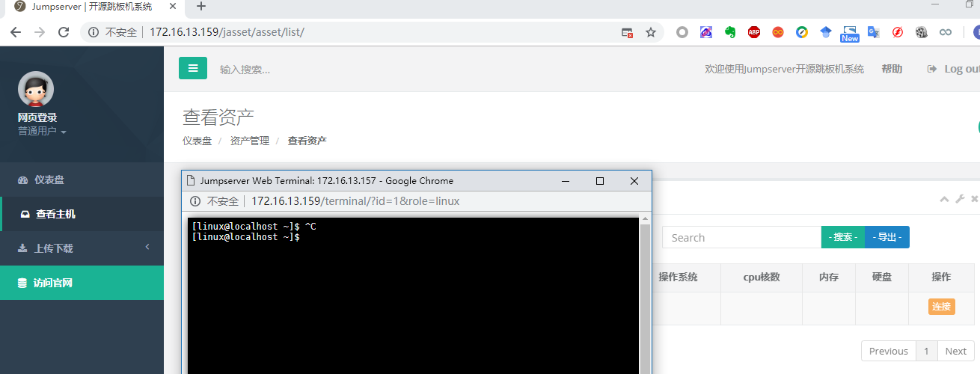
Task: Bookmark this page with the star icon
Action: click(651, 32)
